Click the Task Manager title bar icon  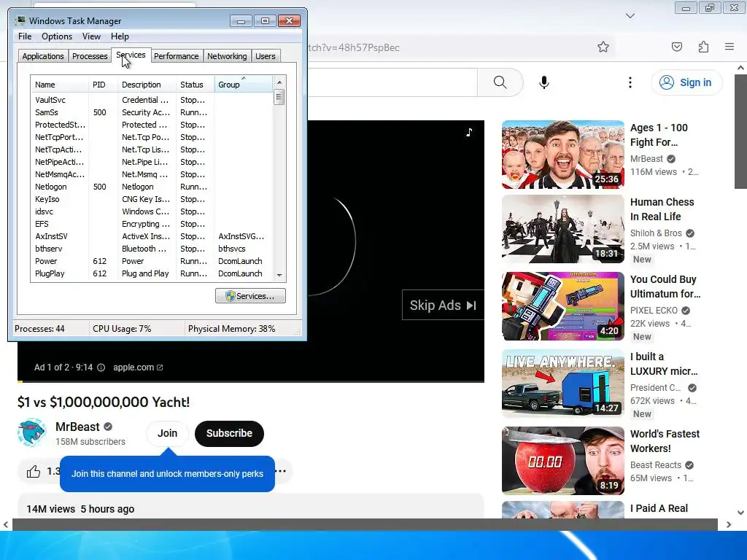point(20,20)
